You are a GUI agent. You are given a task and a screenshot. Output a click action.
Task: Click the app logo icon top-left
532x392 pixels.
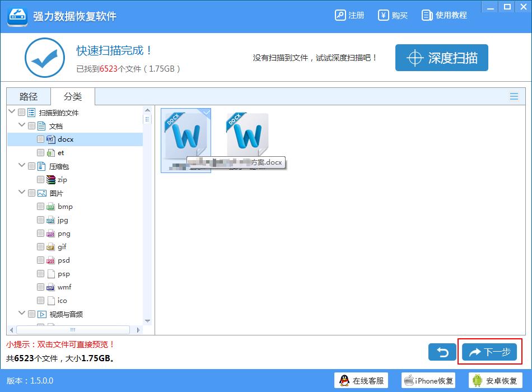(17, 16)
